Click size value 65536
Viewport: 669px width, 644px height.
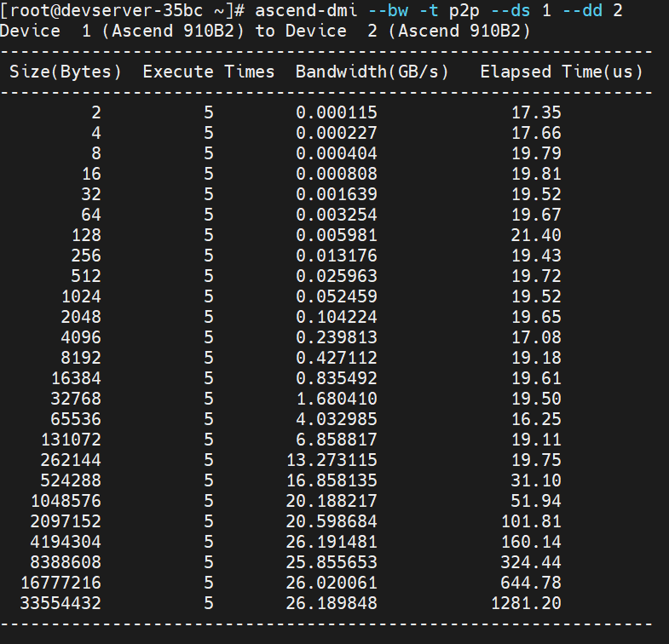tap(76, 419)
